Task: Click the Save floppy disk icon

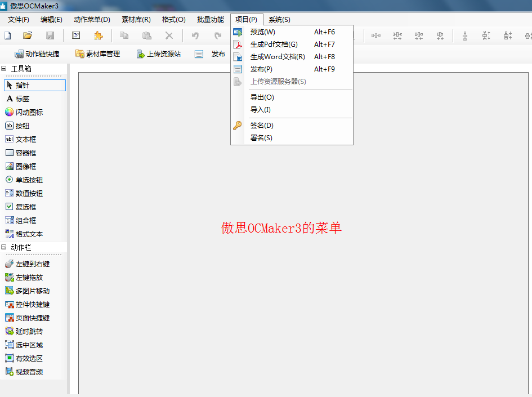Action: pyautogui.click(x=50, y=35)
